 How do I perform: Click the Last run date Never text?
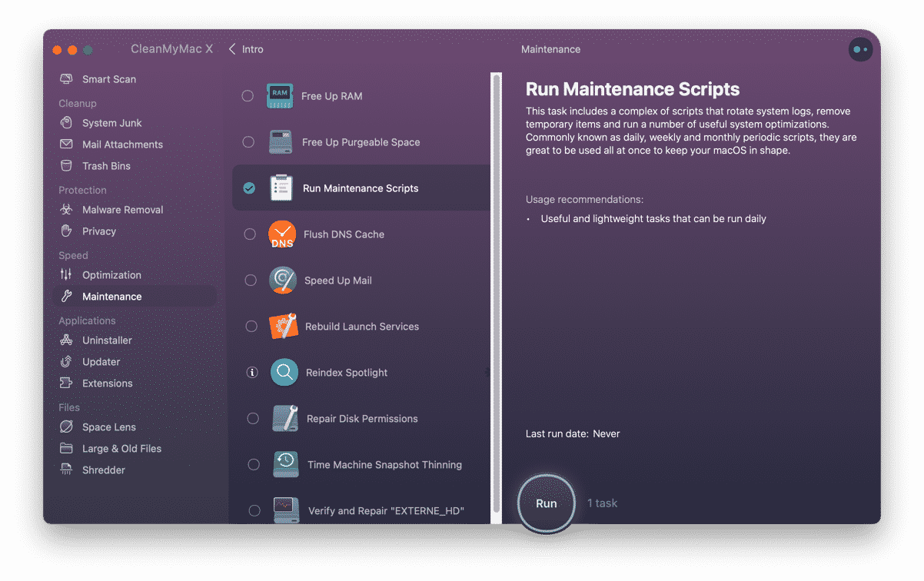click(573, 434)
